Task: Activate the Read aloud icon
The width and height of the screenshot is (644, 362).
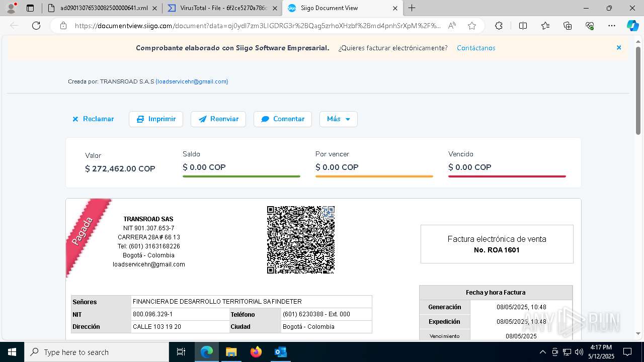Action: 452,26
